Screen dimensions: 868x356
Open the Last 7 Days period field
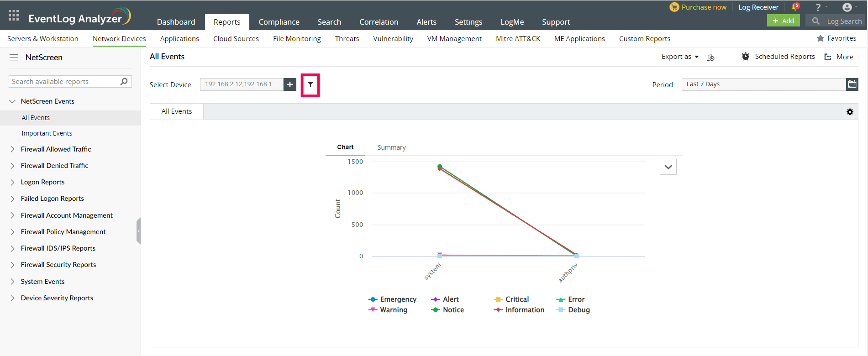tap(764, 84)
